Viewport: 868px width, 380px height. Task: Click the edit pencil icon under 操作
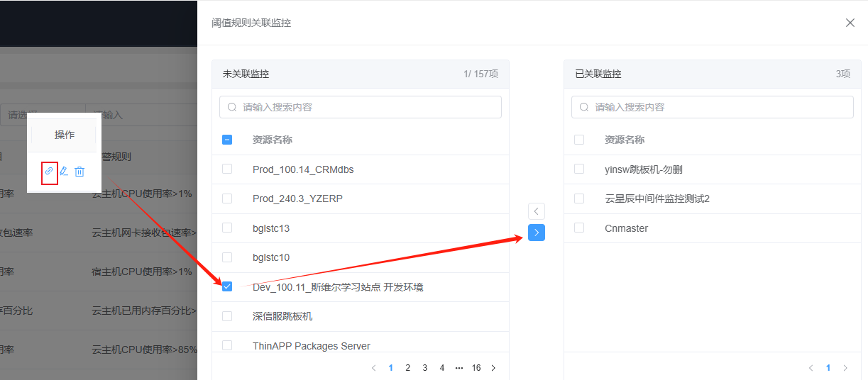[64, 172]
